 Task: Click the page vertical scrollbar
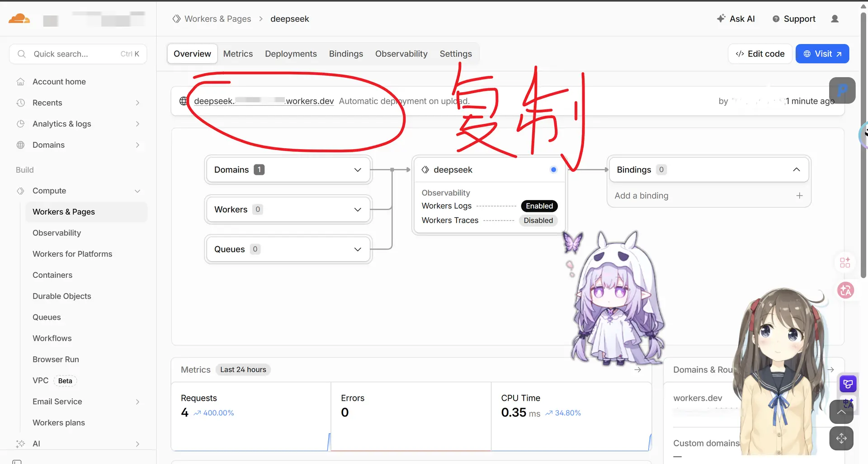(863, 145)
